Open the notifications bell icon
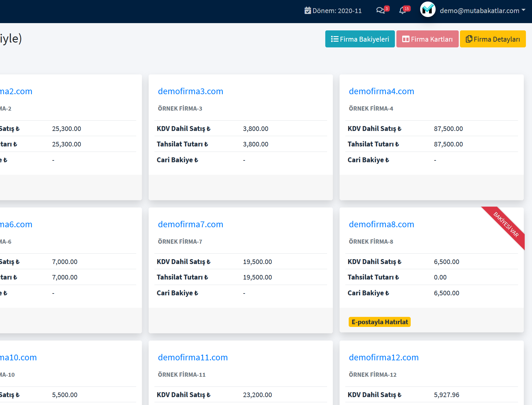The image size is (532, 405). click(402, 11)
